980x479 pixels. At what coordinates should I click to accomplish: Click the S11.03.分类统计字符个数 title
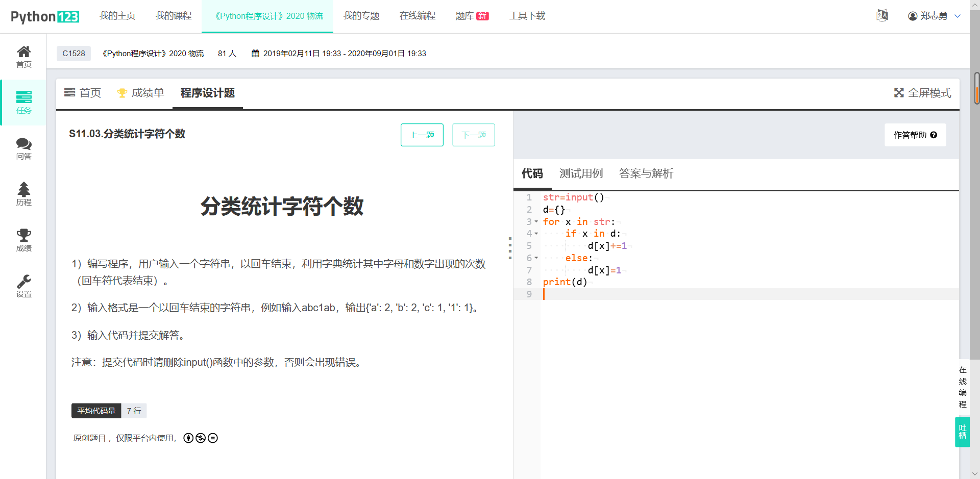(127, 134)
